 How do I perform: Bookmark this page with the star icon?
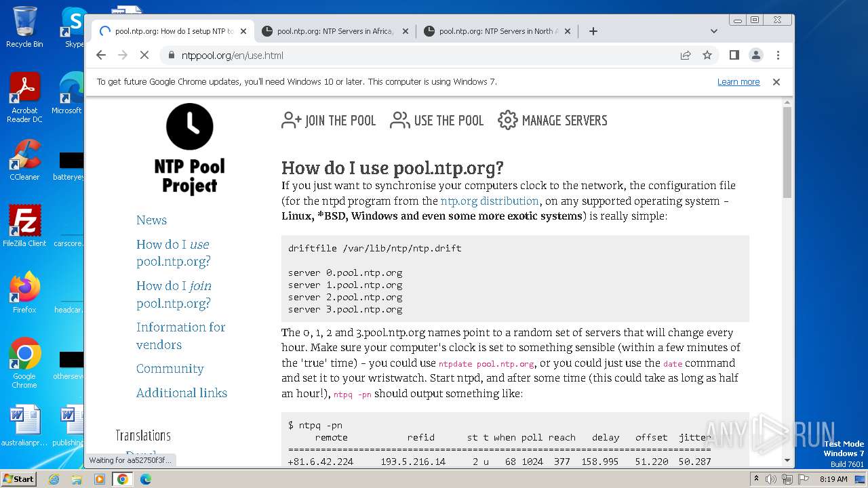click(x=707, y=56)
